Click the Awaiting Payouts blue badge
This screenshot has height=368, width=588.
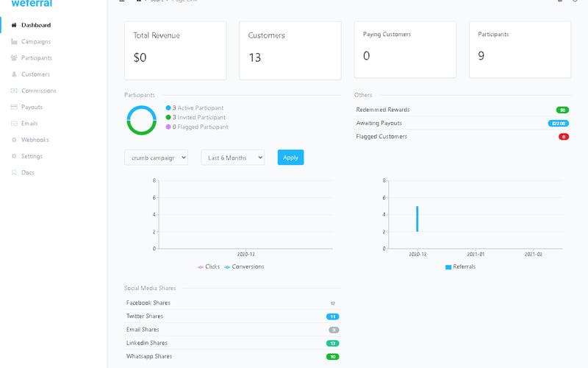(559, 124)
